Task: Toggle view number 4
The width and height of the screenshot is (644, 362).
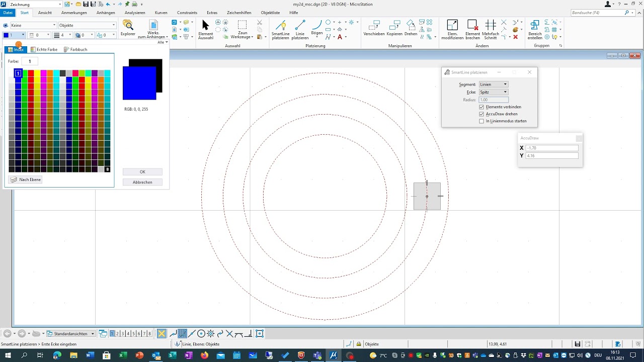Action: coord(128,333)
